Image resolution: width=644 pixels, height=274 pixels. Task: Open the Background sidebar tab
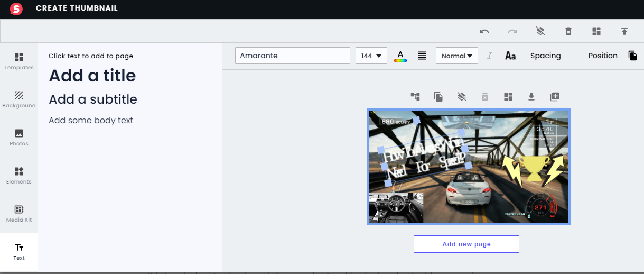pos(19,99)
